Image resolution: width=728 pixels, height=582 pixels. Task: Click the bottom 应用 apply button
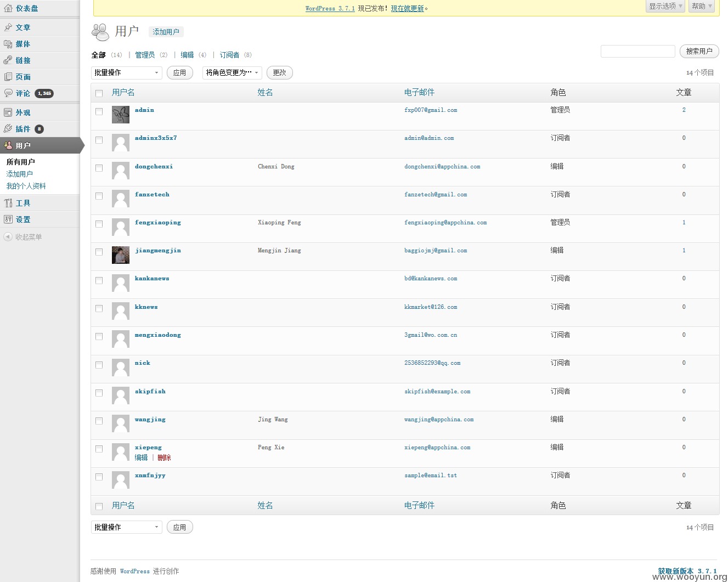tap(179, 527)
